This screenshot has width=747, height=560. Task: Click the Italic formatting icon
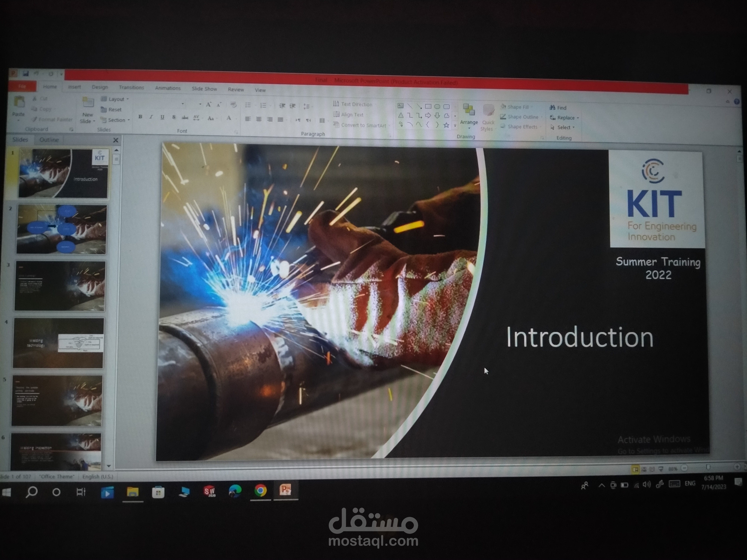tap(151, 117)
